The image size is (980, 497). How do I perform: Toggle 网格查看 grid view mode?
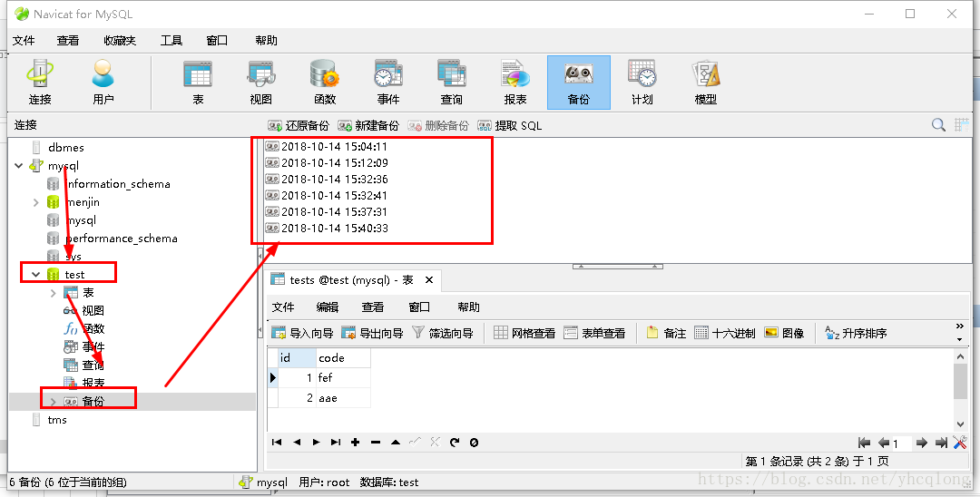[524, 333]
